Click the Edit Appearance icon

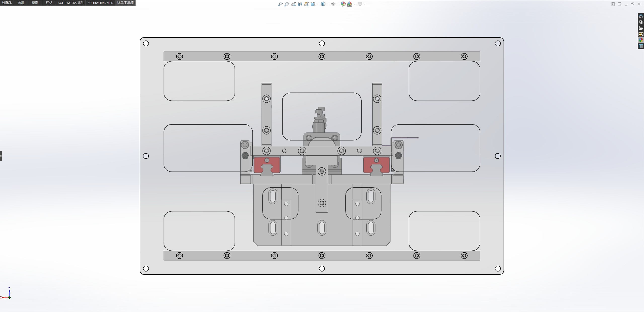(343, 4)
